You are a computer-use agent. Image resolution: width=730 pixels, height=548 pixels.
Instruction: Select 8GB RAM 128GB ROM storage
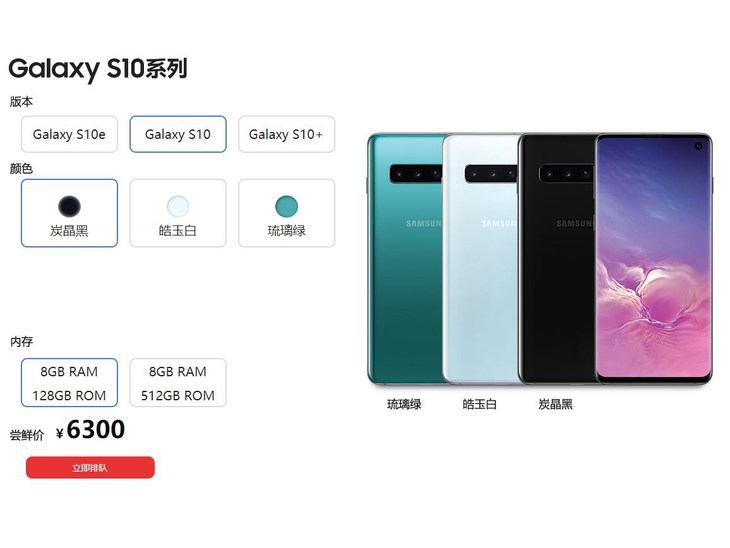[69, 383]
